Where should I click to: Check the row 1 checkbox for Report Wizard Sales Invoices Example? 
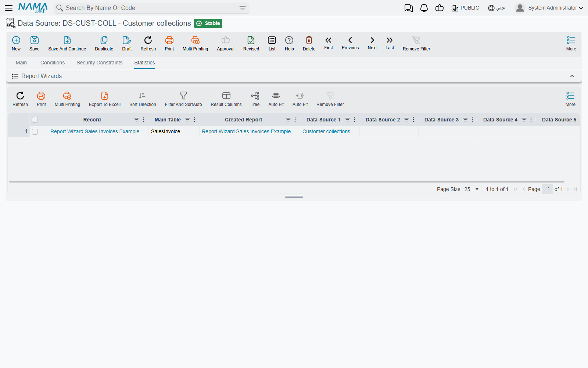pos(35,132)
